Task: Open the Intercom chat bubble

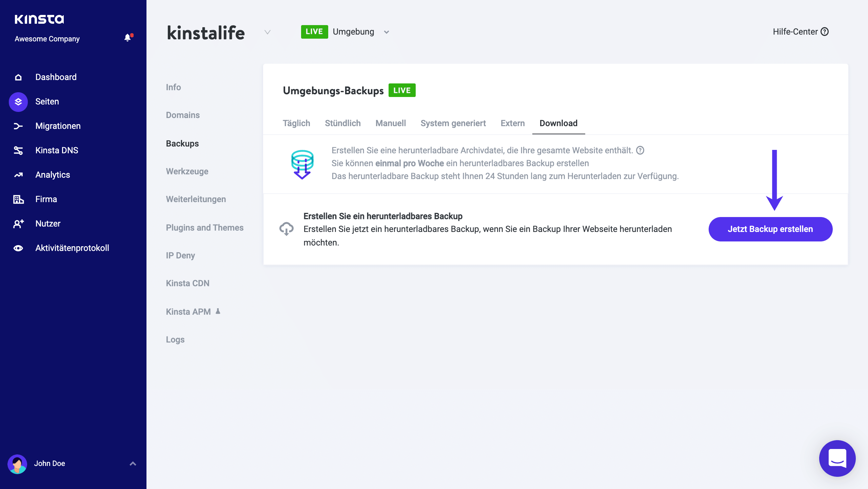Action: coord(837,458)
